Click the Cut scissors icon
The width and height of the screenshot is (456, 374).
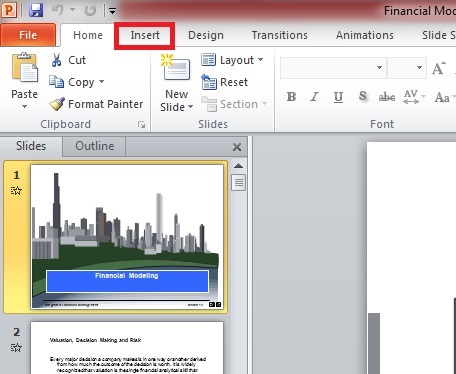coord(56,60)
